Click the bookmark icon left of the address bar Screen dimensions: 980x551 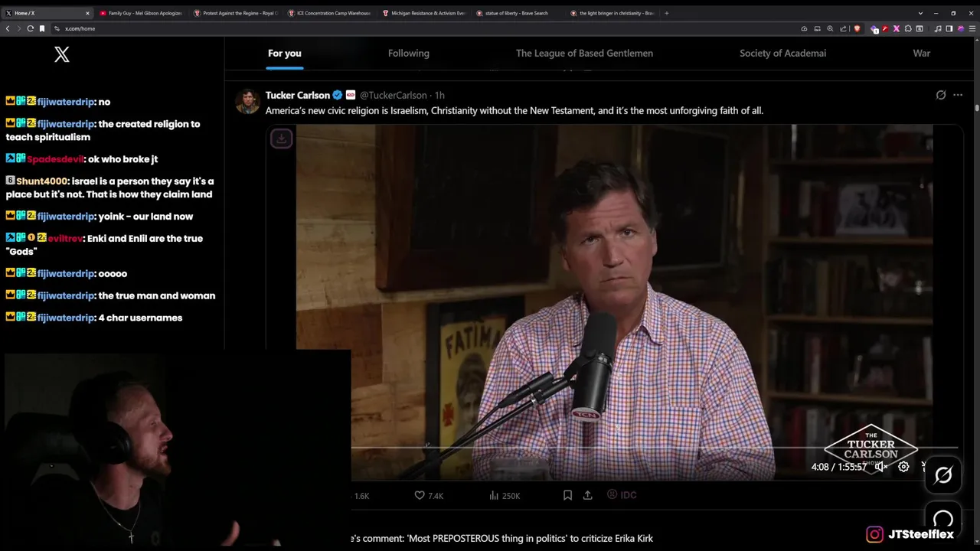pos(42,28)
